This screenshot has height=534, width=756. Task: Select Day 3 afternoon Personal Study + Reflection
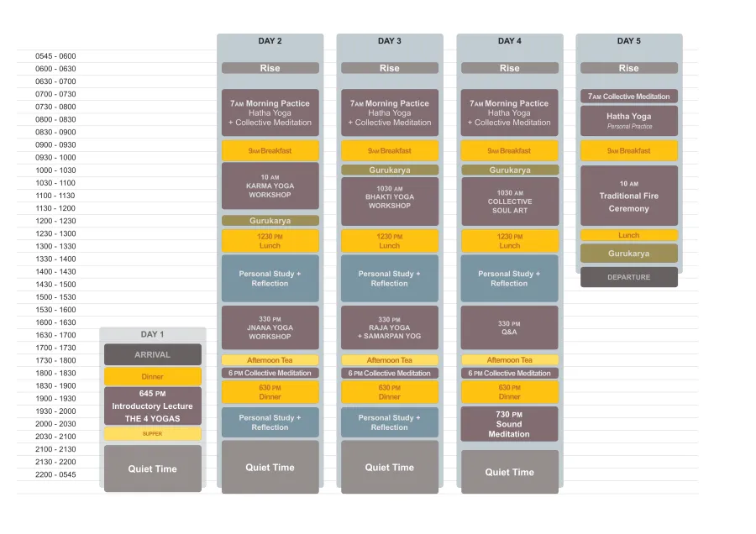390,279
